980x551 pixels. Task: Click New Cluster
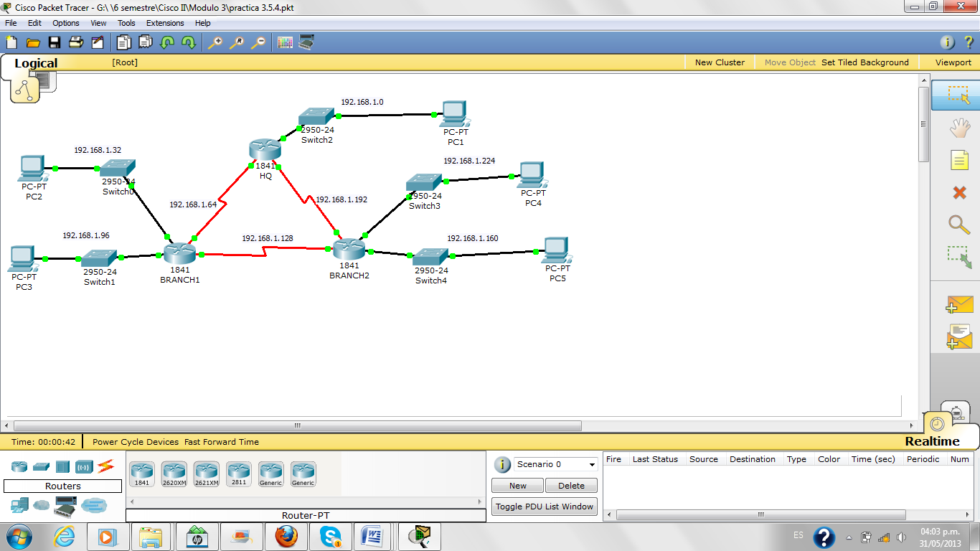720,62
